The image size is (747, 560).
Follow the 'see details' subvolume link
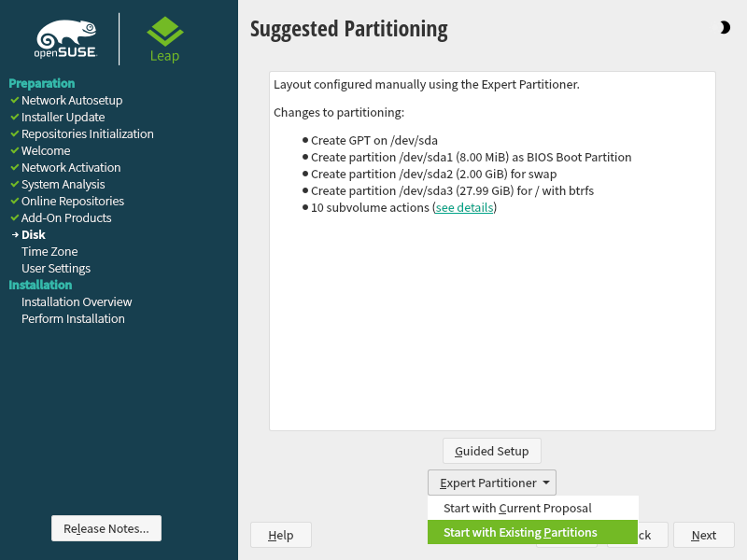coord(464,208)
